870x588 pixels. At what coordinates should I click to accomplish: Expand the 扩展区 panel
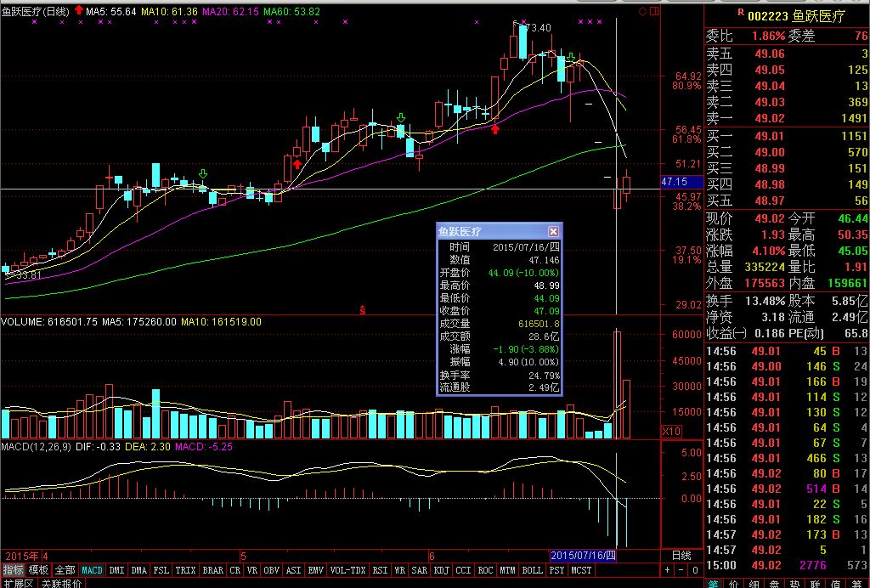click(x=17, y=583)
